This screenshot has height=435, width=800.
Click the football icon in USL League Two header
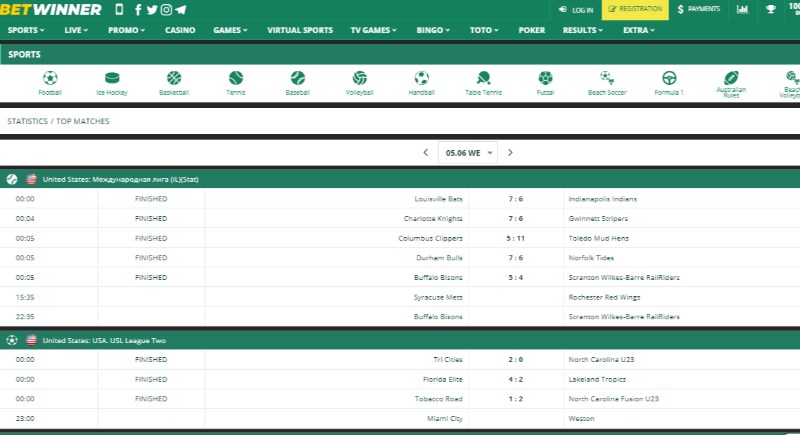click(12, 340)
